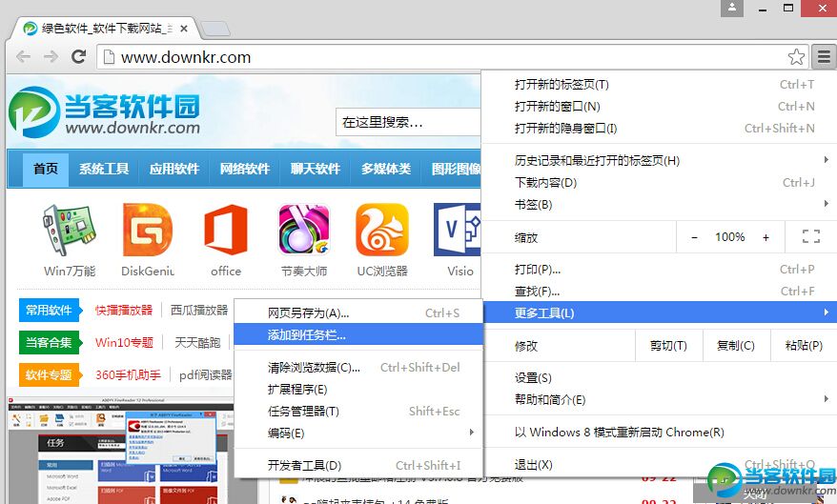
Task: Go to the 聊天软件 navigation tab
Action: coord(316,169)
